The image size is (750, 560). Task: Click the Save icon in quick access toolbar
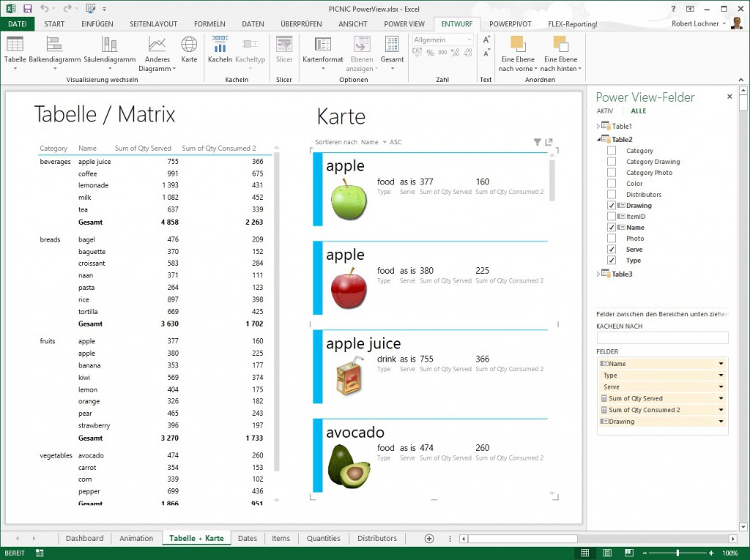click(x=27, y=9)
